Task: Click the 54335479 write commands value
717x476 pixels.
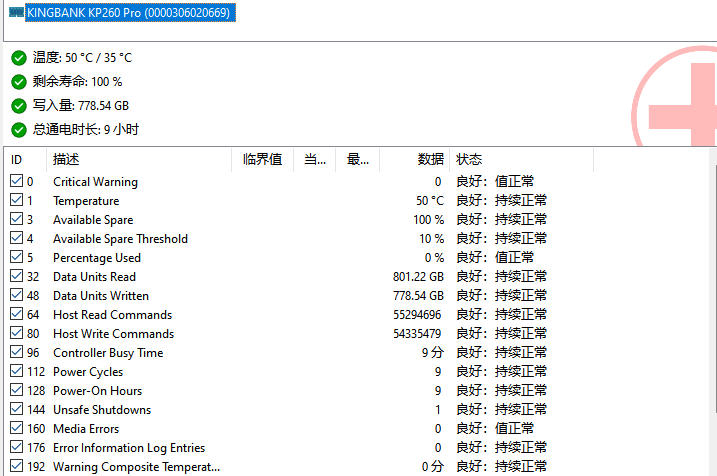Action: tap(417, 334)
